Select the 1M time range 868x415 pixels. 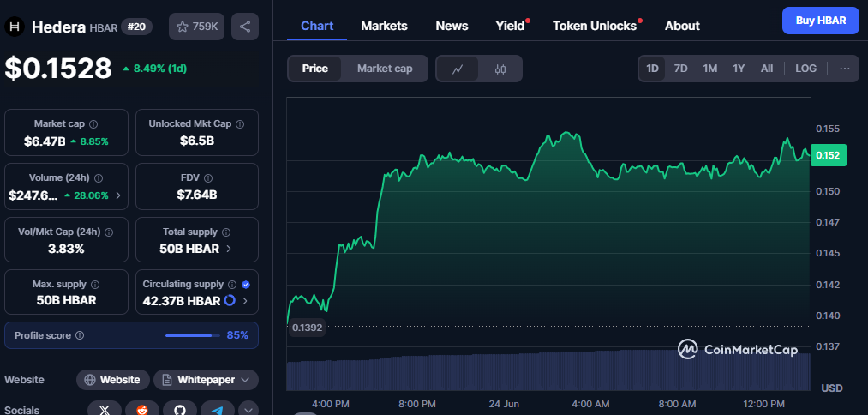(710, 69)
